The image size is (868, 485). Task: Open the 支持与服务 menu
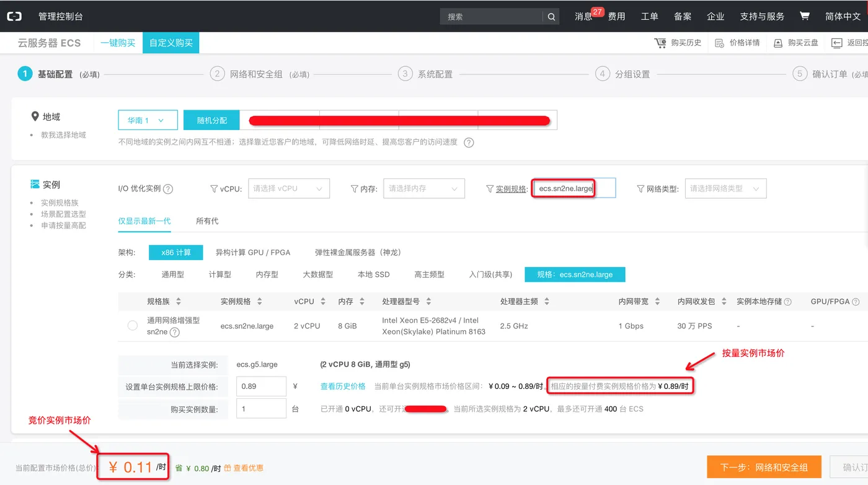point(762,17)
